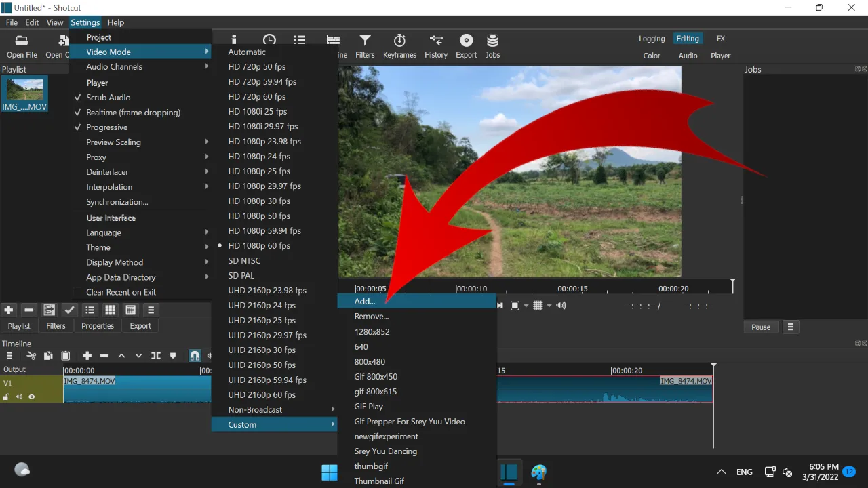Expand the Theme submenu
Screen dimensions: 868x488
(140, 248)
